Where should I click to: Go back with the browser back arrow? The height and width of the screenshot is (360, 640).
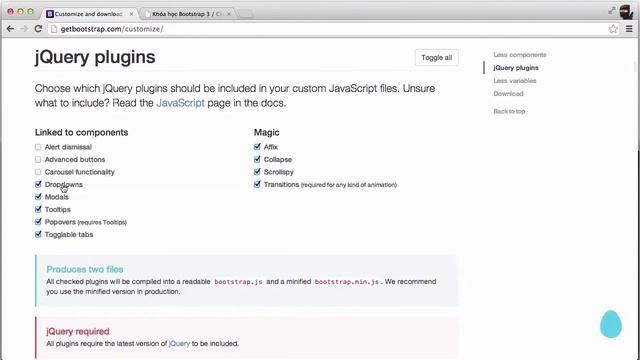click(10, 29)
